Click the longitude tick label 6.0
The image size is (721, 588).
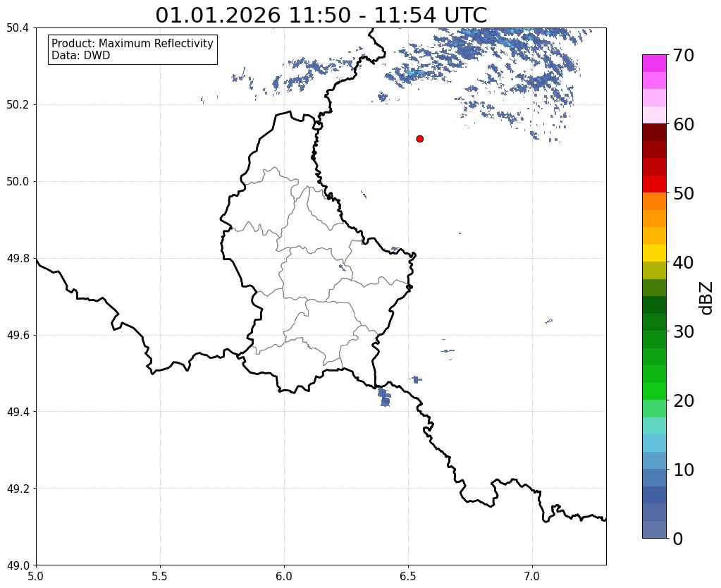[284, 577]
